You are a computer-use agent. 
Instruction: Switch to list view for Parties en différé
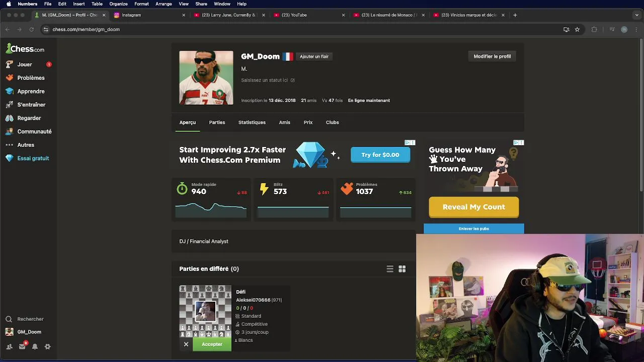click(390, 269)
